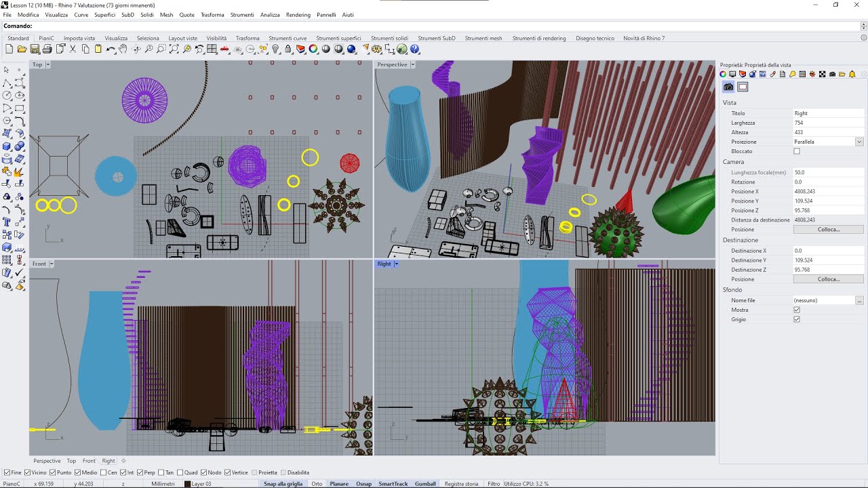Click the Options gear icon
Image resolution: width=868 pixels, height=488 pixels.
(x=376, y=49)
